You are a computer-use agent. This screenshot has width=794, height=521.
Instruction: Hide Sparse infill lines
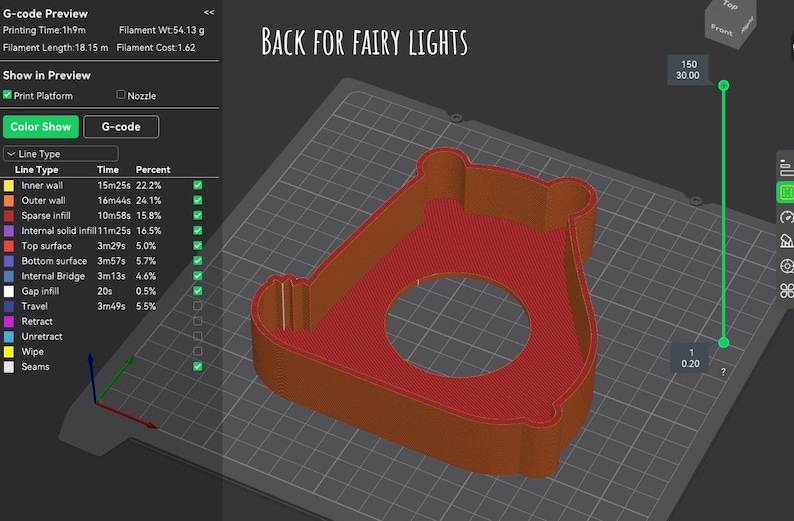pos(197,215)
